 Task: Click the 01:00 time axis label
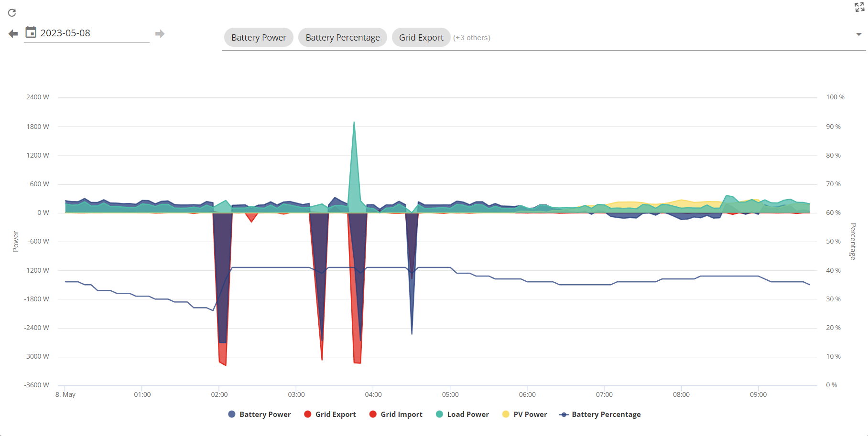(142, 394)
